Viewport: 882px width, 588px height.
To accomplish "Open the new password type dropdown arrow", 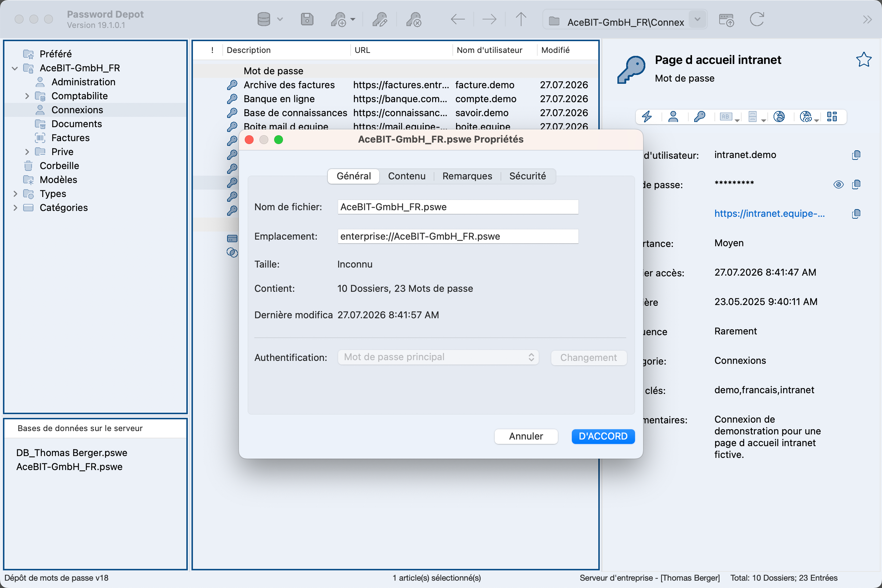I will coord(352,19).
